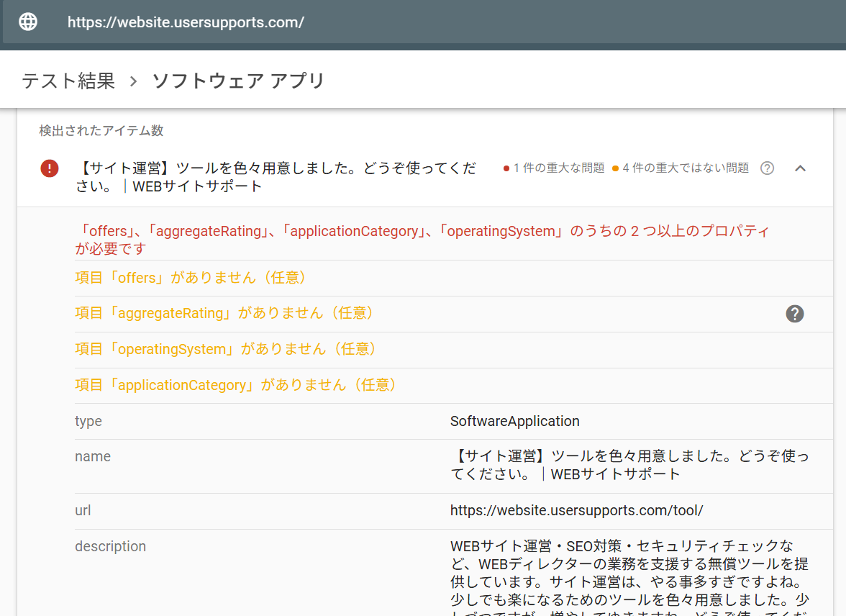Open the red required-properties error message
846x616 pixels.
tap(422, 240)
